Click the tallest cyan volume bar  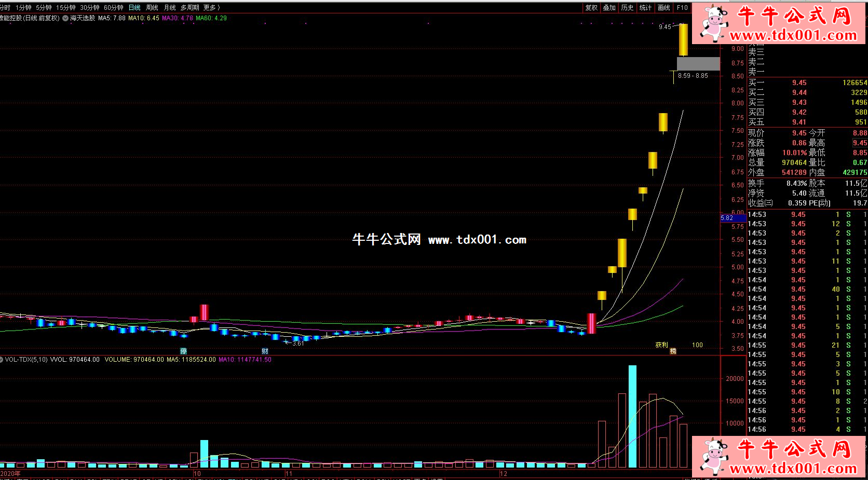632,417
